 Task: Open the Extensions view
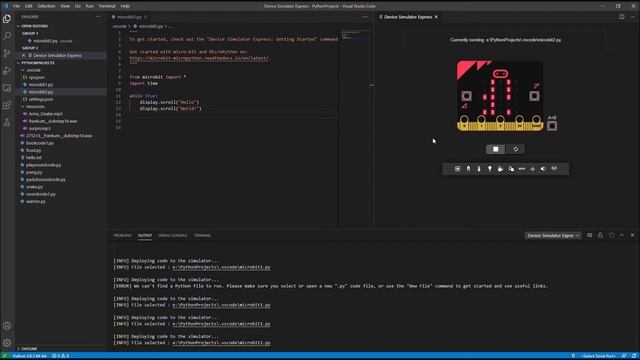[x=7, y=105]
